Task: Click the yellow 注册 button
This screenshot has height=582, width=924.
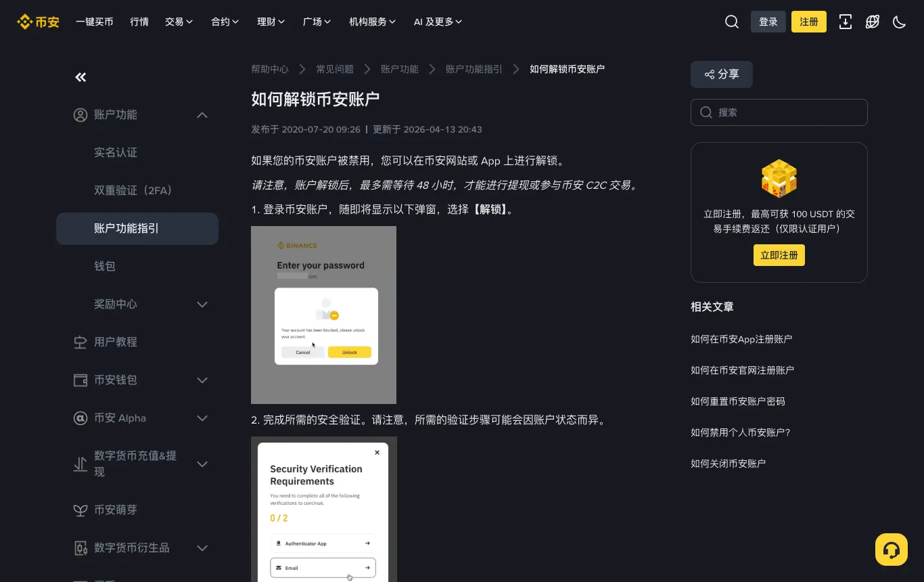Action: click(809, 22)
